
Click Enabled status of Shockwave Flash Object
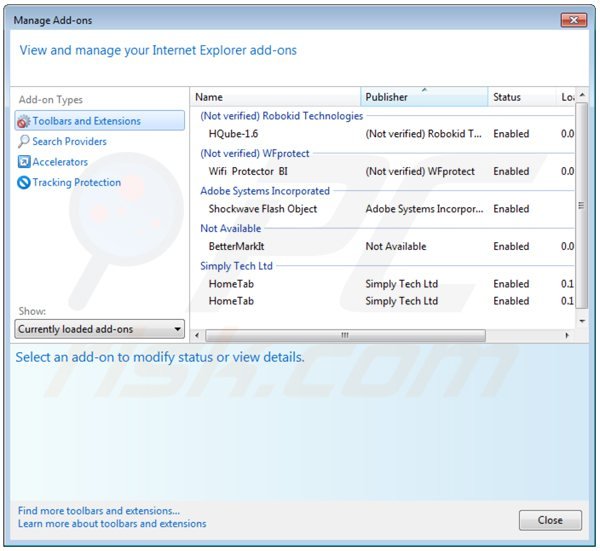tap(511, 209)
